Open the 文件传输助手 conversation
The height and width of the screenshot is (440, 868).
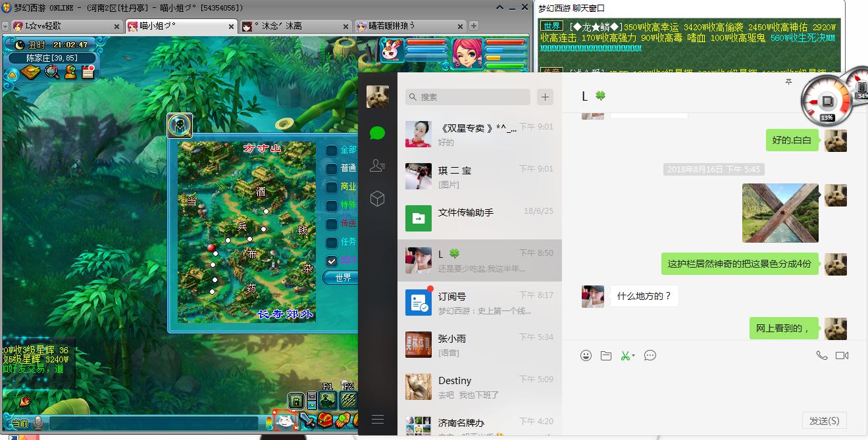click(x=479, y=218)
